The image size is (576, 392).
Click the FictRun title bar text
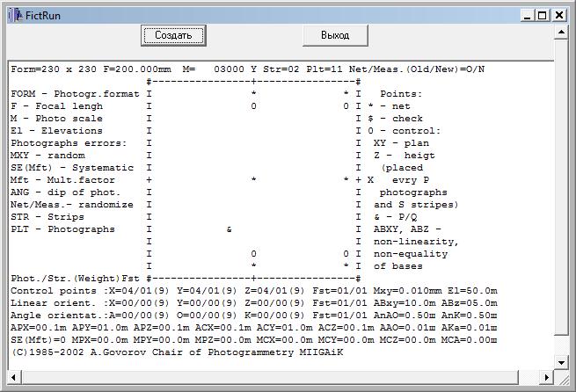click(42, 16)
